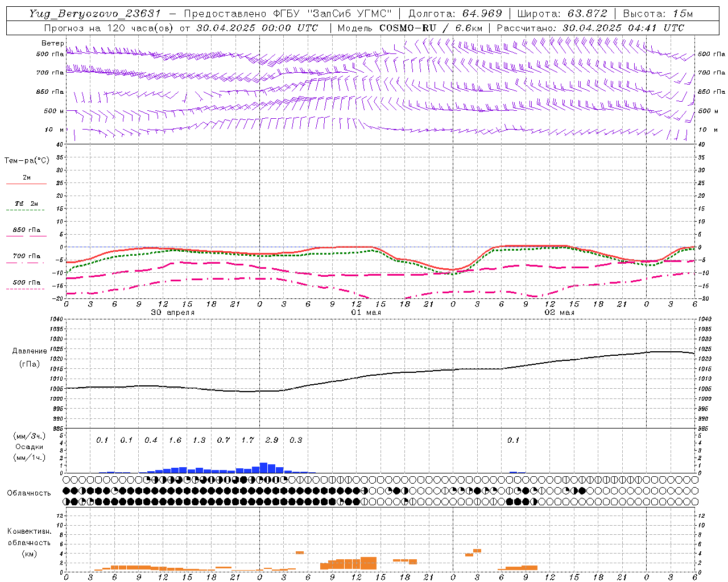Viewport: 728px width, 582px height.
Task: Click the 1.6 precipitation value
Action: tap(175, 440)
